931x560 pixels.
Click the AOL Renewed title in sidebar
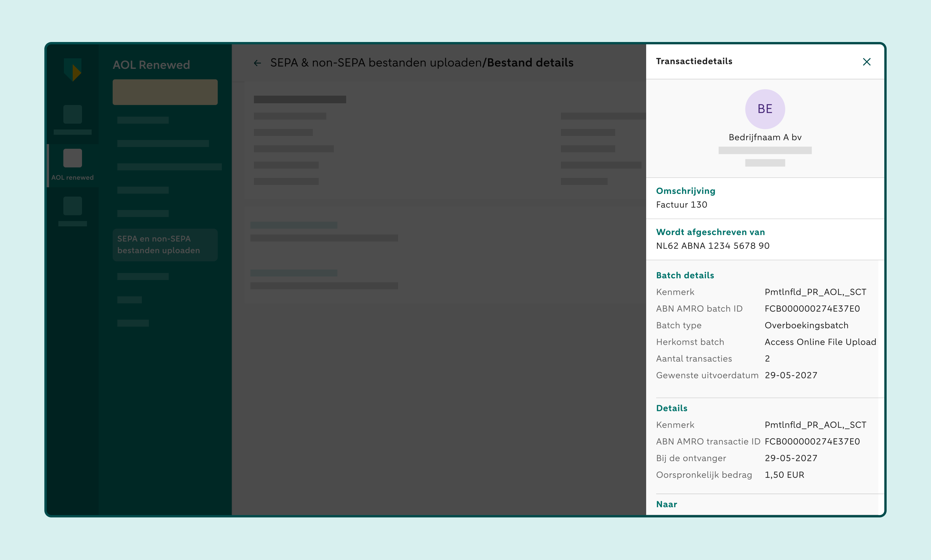tap(151, 65)
